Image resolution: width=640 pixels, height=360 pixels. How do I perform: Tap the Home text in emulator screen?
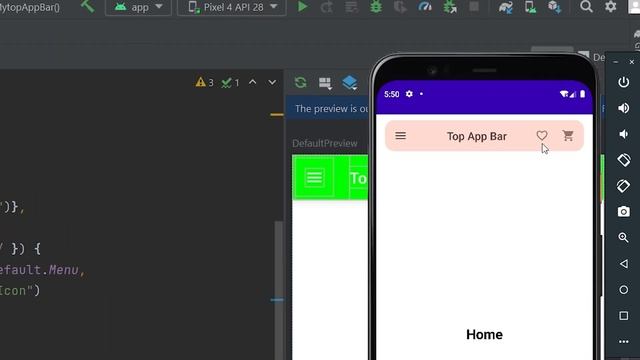(484, 335)
